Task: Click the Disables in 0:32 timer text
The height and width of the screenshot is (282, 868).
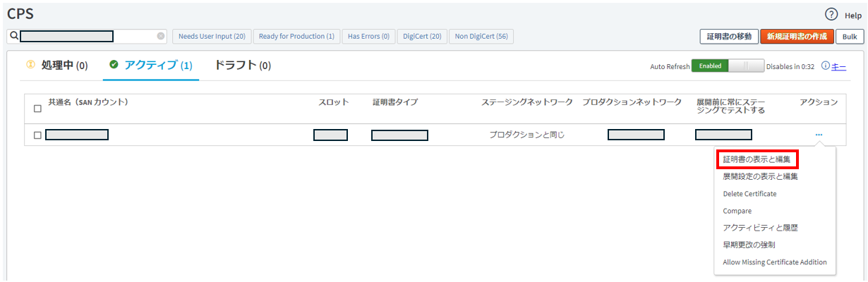Action: click(790, 66)
